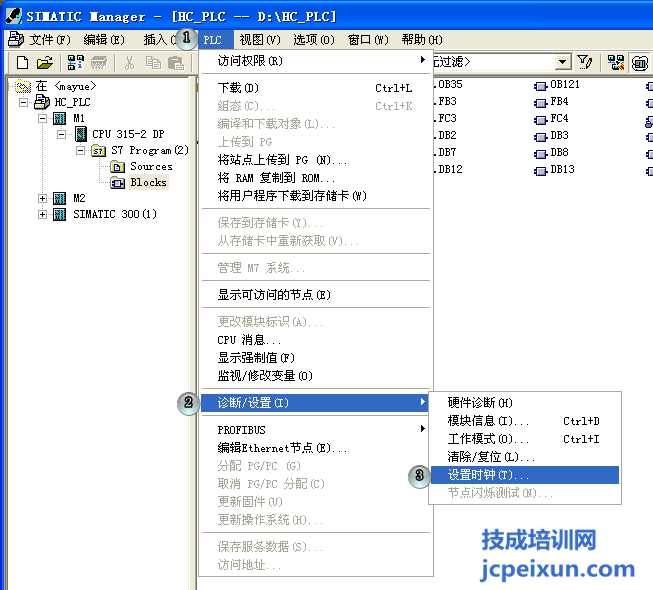Open the 视图(V) menu
The image size is (653, 590).
260,40
